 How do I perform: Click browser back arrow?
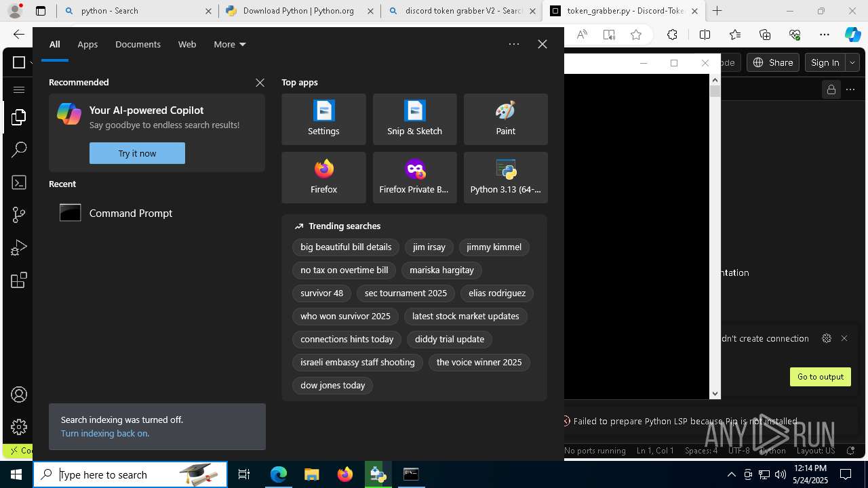coord(19,35)
